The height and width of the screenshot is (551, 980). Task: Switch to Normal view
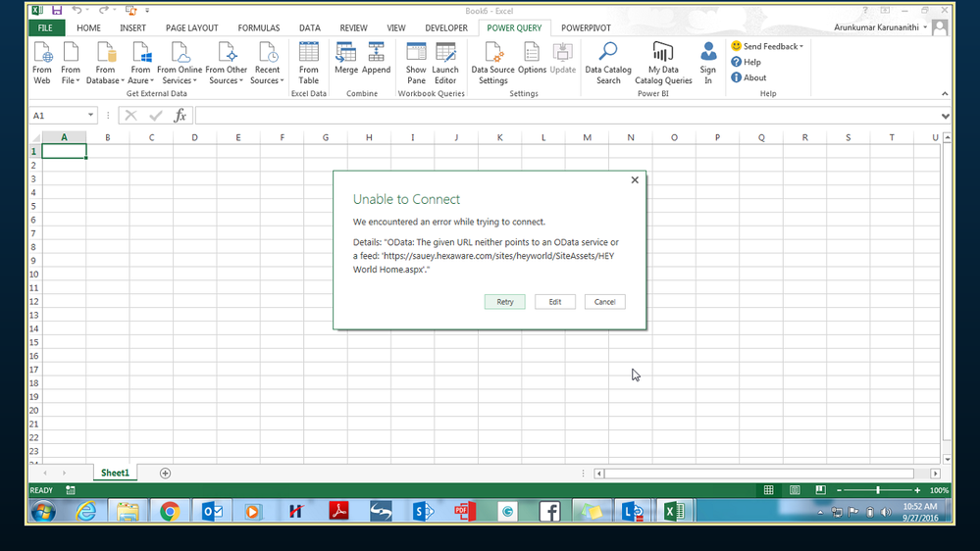[769, 490]
